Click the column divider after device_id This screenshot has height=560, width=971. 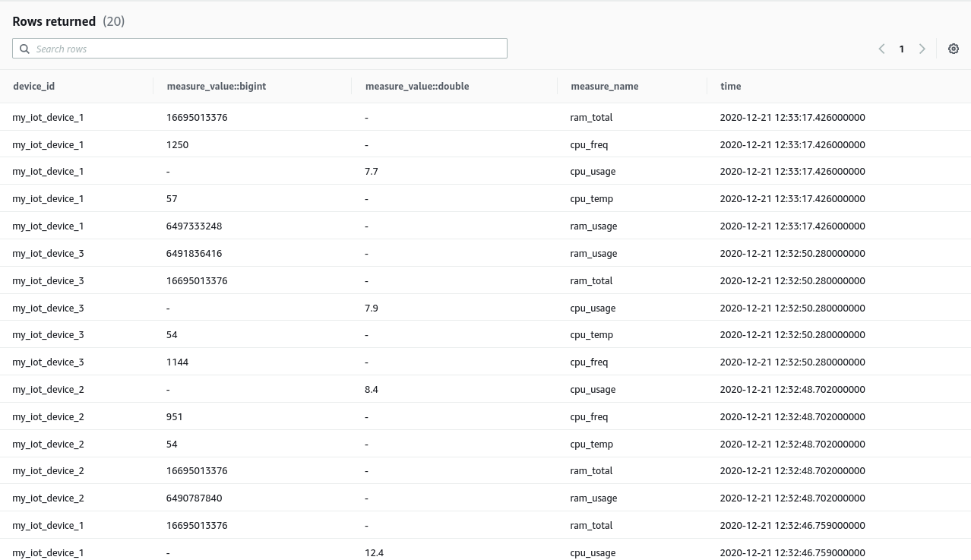coord(152,86)
